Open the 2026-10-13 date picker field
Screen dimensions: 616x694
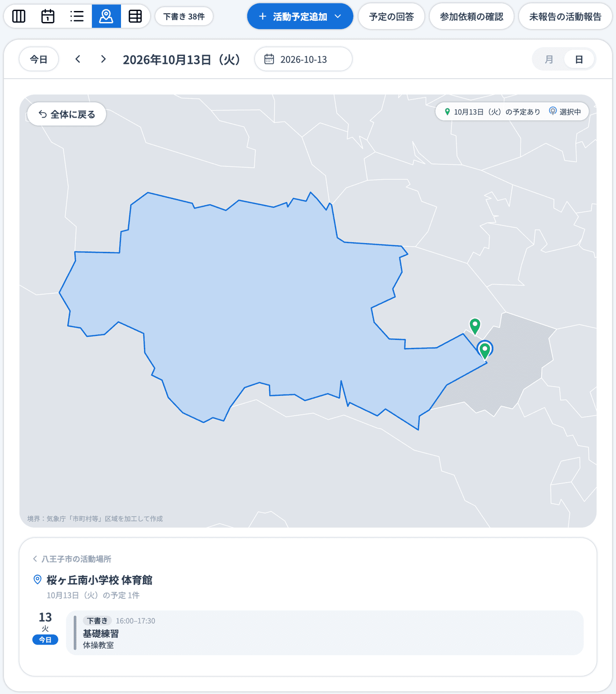click(x=303, y=59)
